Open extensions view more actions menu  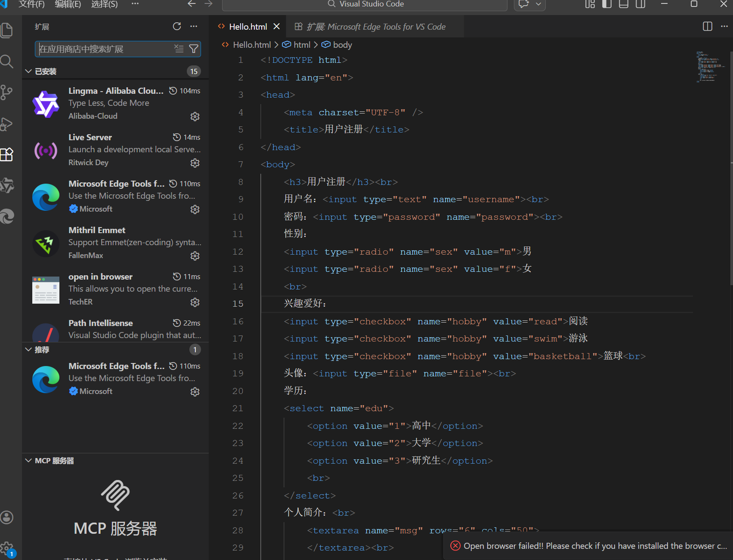194,26
